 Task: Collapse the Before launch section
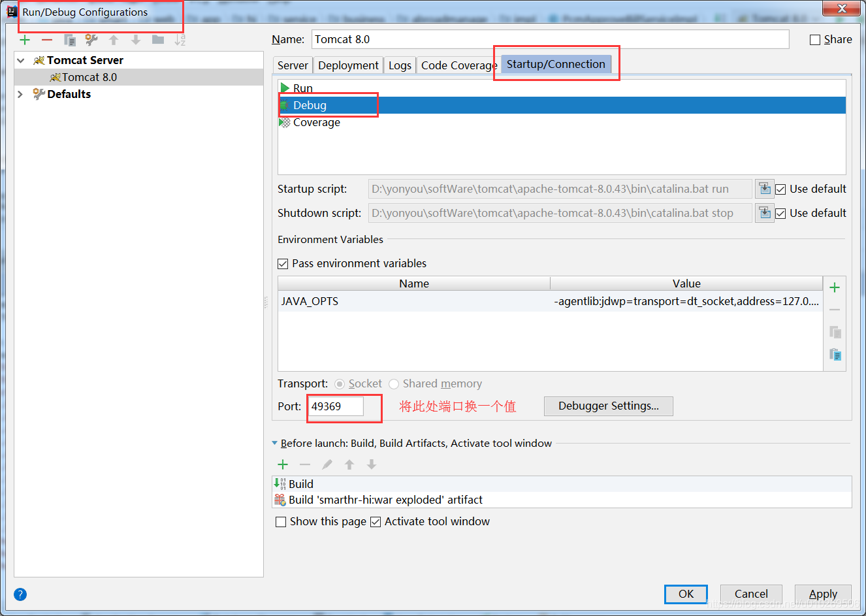(x=275, y=443)
